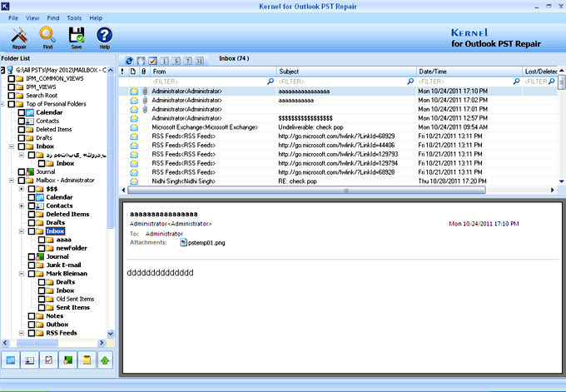Collapse the Mark Bleiman folder node
This screenshot has height=392, width=566.
[x=22, y=274]
